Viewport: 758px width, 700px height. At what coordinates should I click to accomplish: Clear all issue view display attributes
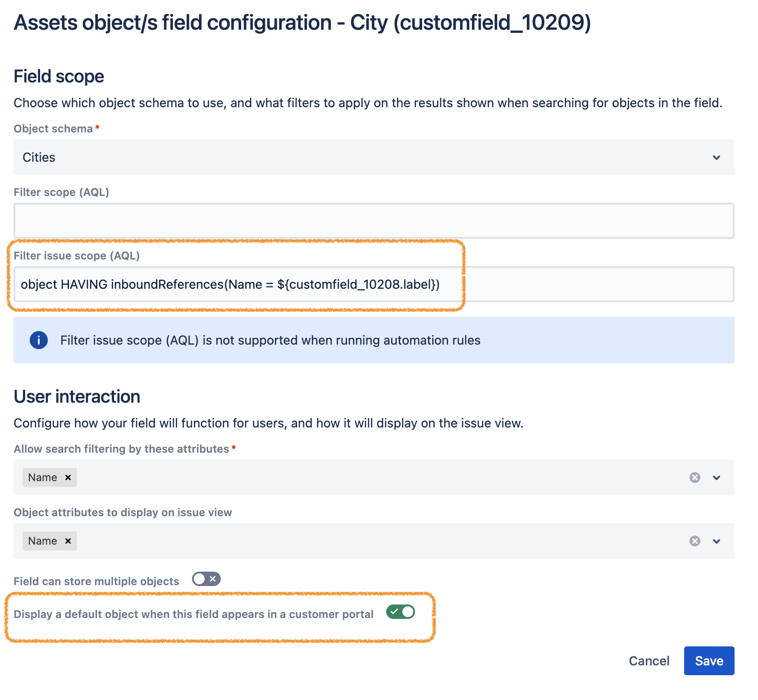click(x=694, y=541)
